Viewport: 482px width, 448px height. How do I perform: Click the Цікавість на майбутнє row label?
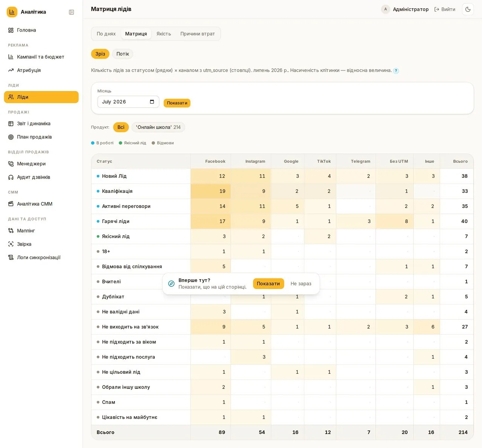(130, 417)
